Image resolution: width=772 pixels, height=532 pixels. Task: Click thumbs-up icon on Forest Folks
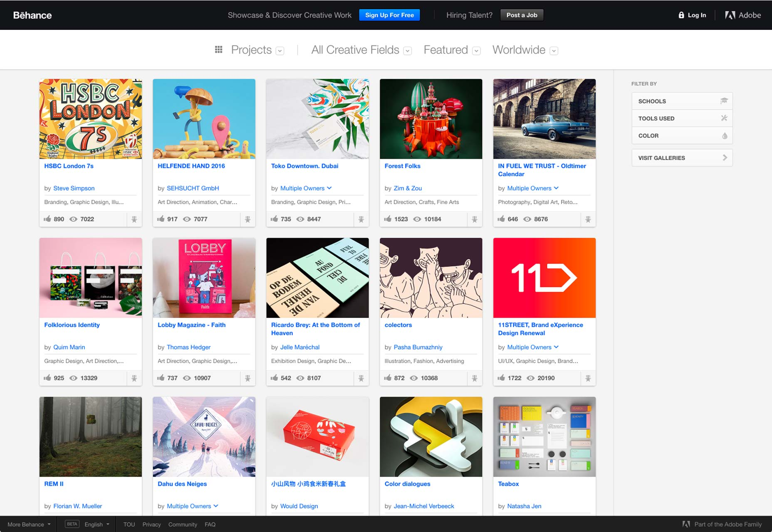coord(388,219)
